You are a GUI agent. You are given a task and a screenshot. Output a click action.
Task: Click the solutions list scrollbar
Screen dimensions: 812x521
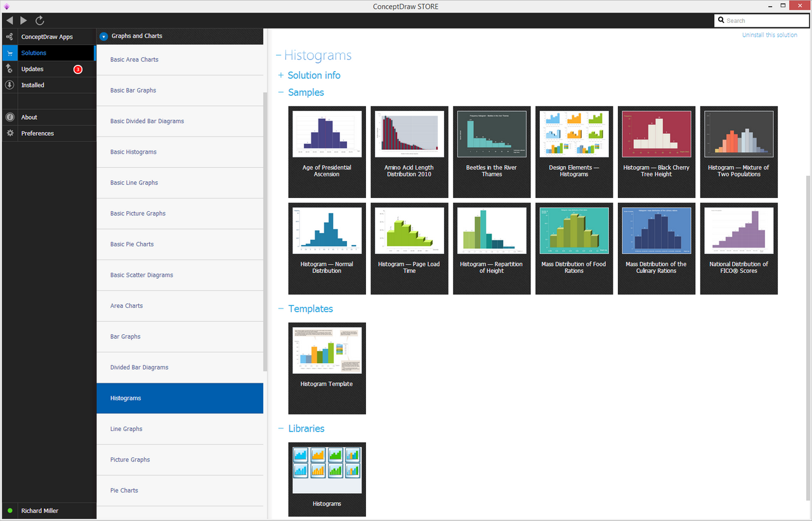click(x=265, y=232)
